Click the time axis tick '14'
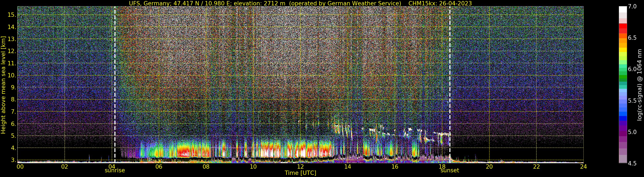The width and height of the screenshot is (644, 177). [x=347, y=166]
